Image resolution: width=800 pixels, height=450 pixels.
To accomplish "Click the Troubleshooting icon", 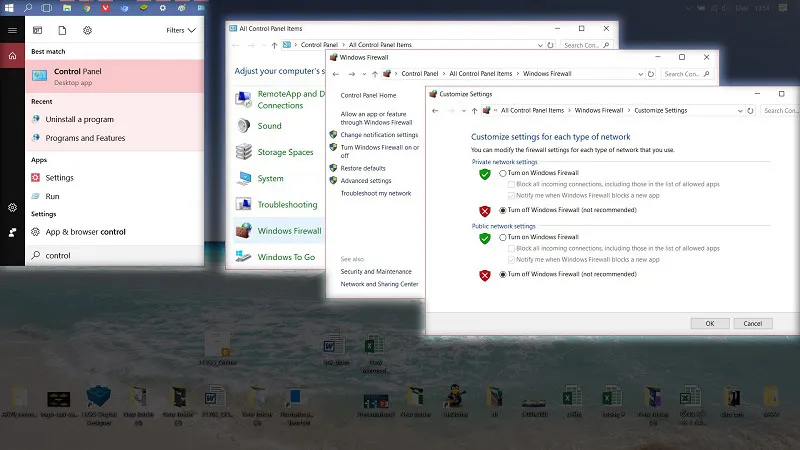I will 243,204.
